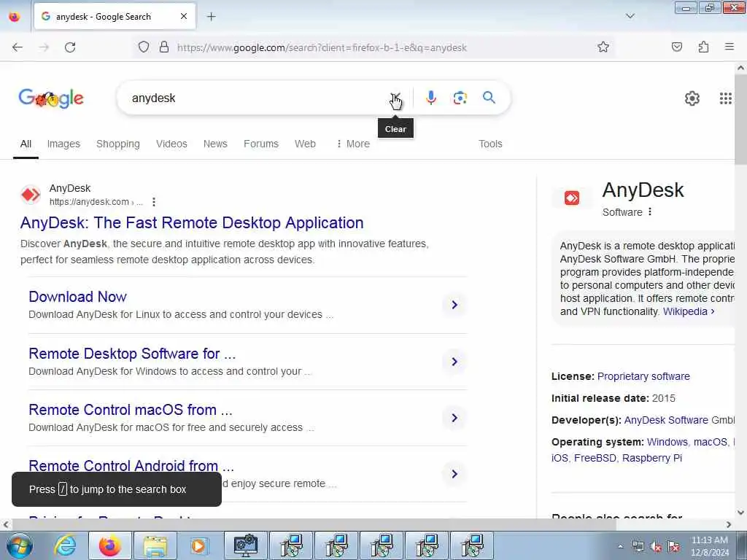Open the list all tabs dropdown arrow
Image resolution: width=747 pixels, height=560 pixels.
[x=630, y=16]
